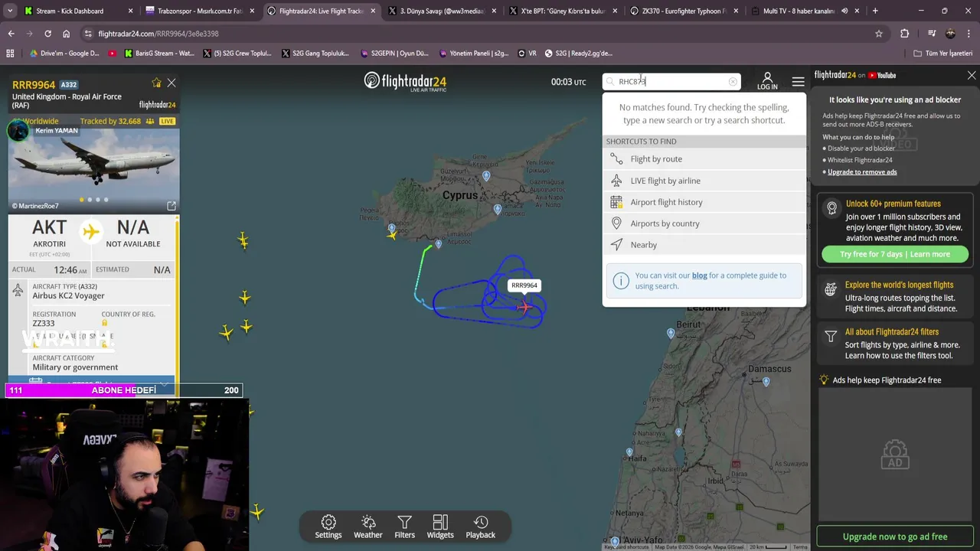View site information icon in address bar
The height and width of the screenshot is (551, 980).
coord(88,34)
